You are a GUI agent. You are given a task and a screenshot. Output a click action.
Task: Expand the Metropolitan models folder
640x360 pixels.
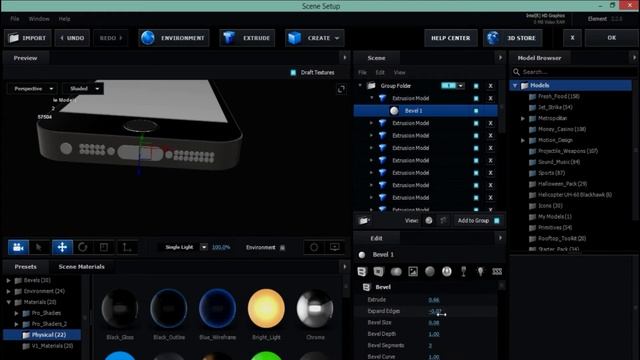(x=523, y=118)
